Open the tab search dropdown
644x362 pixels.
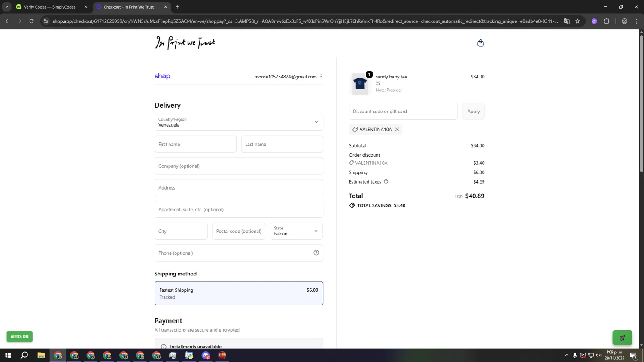(6, 7)
